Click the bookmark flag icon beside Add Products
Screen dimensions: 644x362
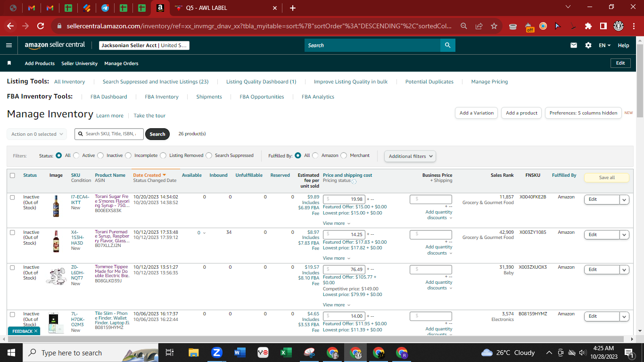coord(9,63)
